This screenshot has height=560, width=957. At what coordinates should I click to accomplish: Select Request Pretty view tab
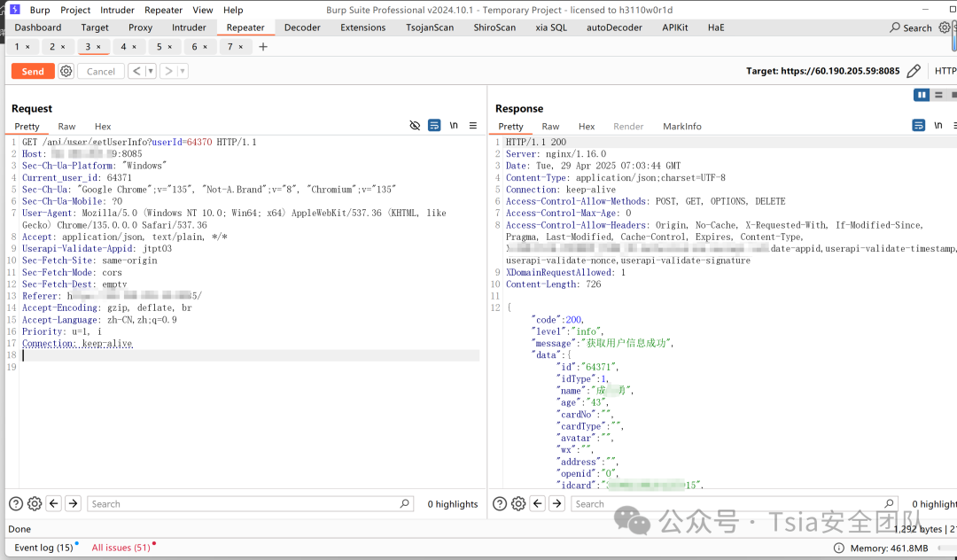click(x=27, y=127)
